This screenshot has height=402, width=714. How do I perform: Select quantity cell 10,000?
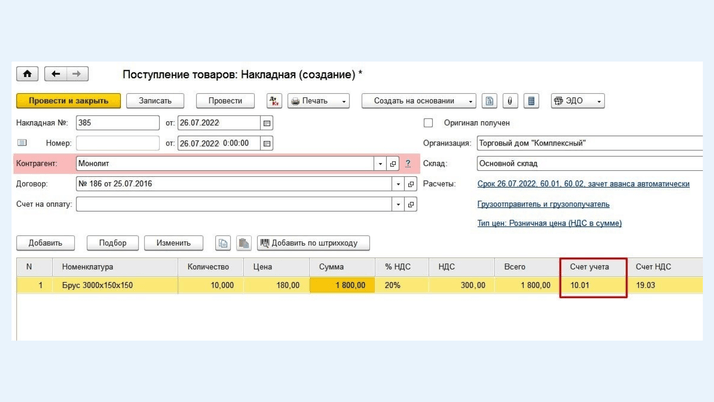pyautogui.click(x=210, y=285)
